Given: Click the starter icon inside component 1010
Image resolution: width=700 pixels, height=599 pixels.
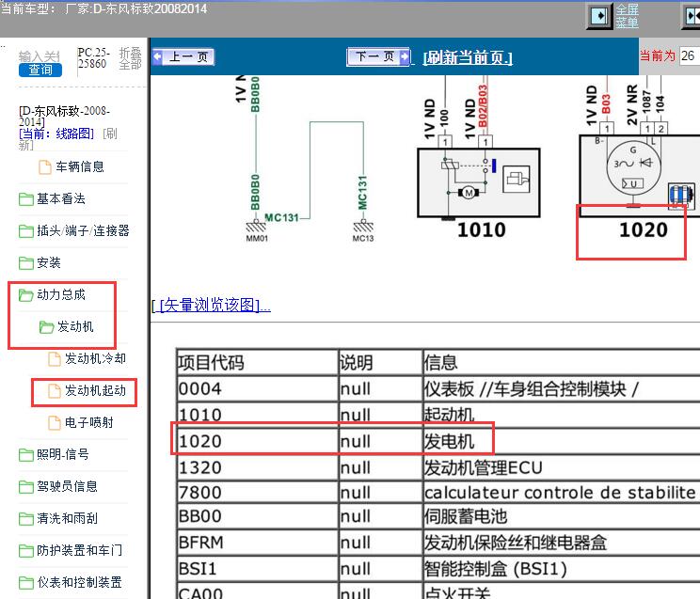Looking at the screenshot, I should click(x=517, y=180).
